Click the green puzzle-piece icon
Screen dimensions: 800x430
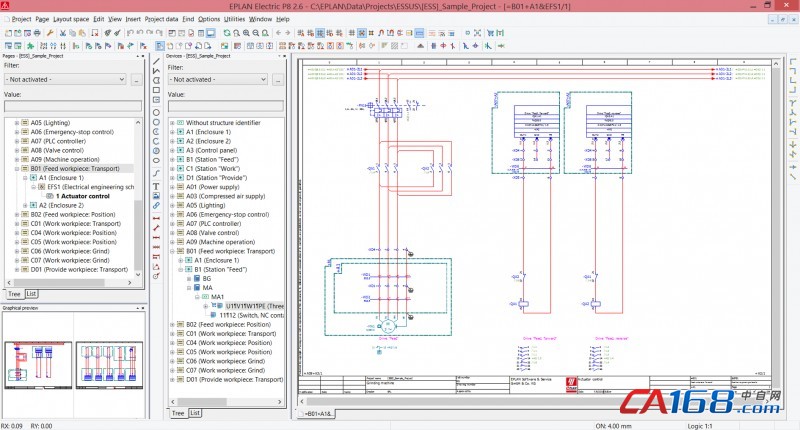click(x=30, y=46)
